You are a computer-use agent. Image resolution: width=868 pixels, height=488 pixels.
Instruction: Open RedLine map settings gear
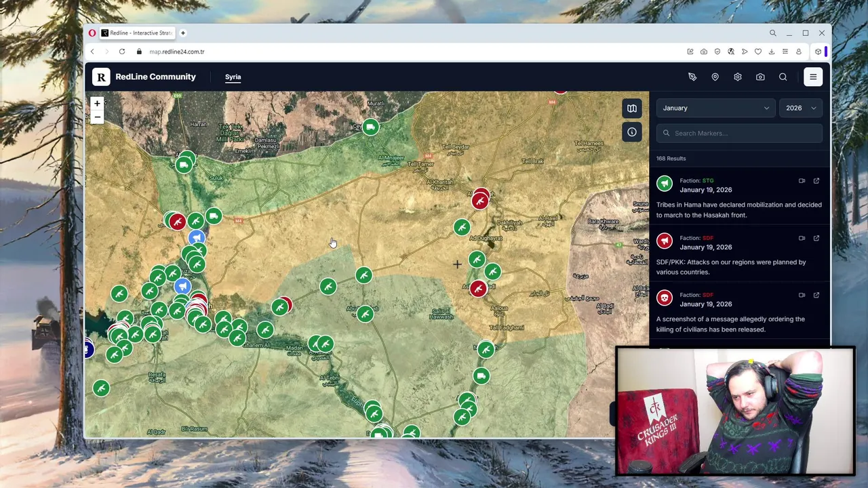pos(738,77)
